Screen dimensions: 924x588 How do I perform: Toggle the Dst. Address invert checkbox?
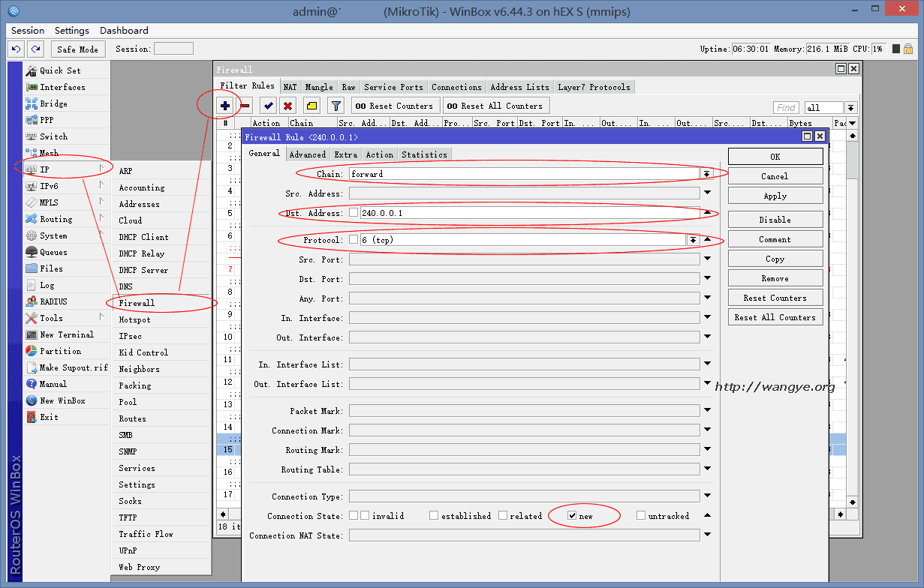click(354, 213)
